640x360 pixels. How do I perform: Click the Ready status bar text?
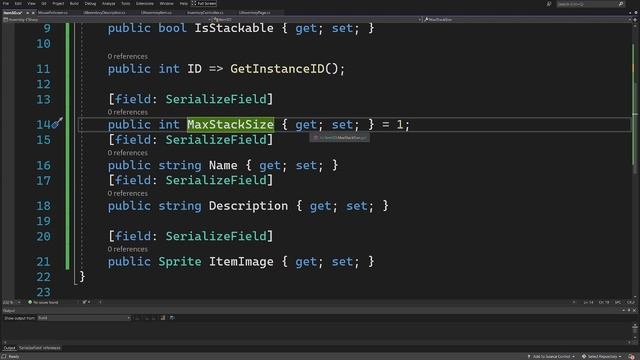pos(14,357)
